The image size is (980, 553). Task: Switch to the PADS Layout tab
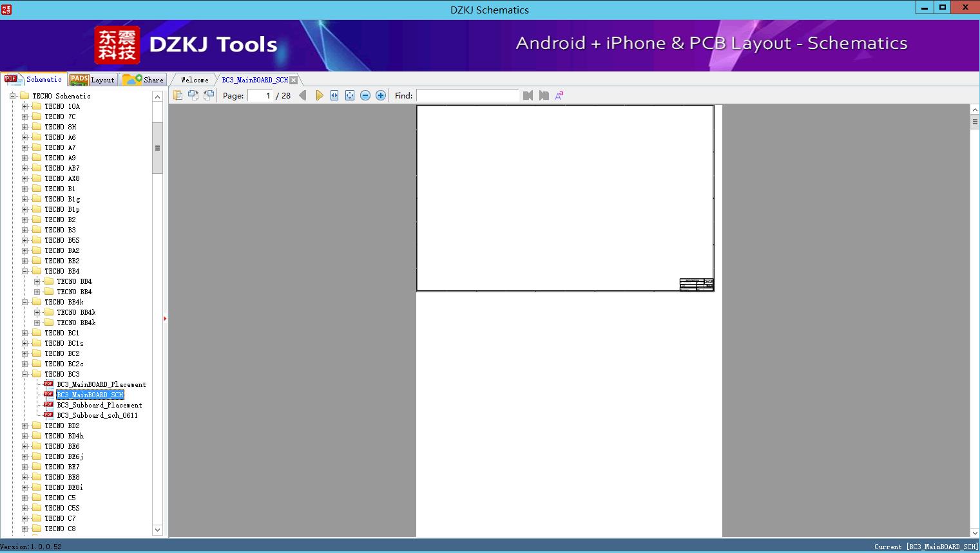[92, 80]
